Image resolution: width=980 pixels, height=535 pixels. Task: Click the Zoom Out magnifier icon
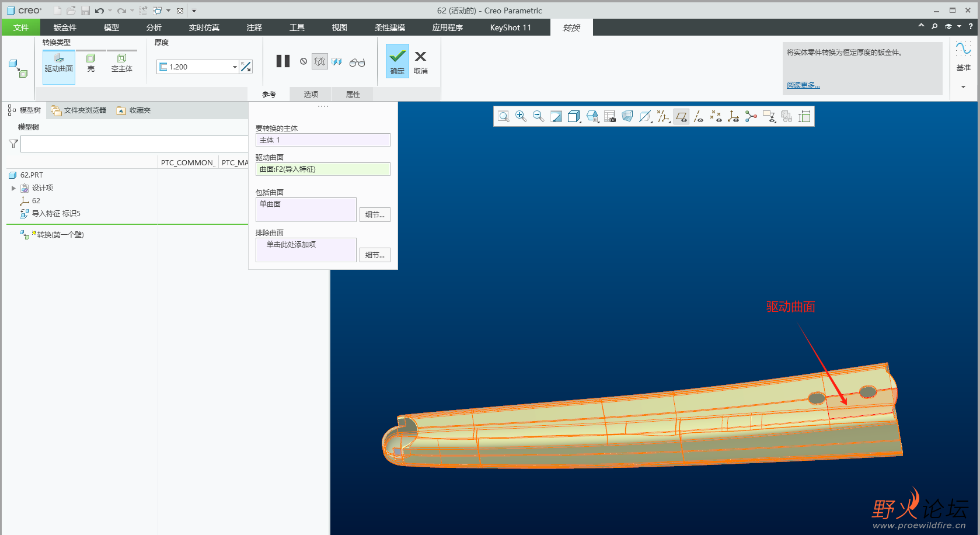(538, 117)
